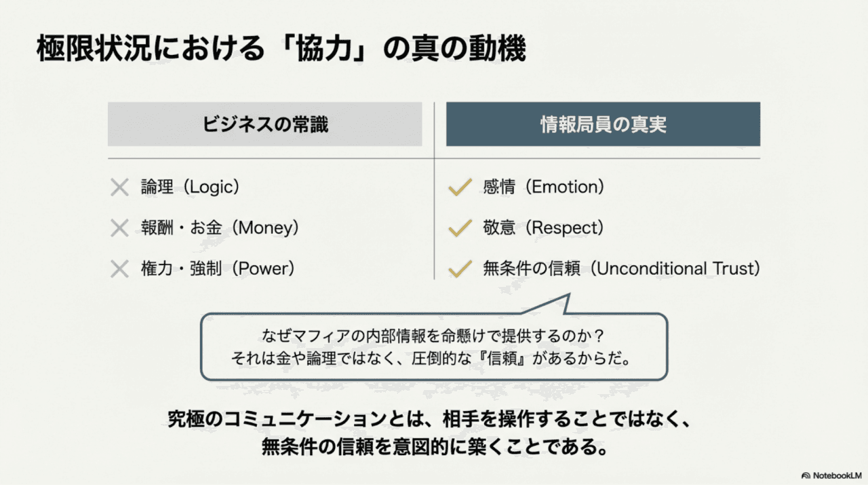Viewport: 868px width, 485px height.
Task: Click the speech bubble line about マフィアの内部情報
Action: click(434, 336)
